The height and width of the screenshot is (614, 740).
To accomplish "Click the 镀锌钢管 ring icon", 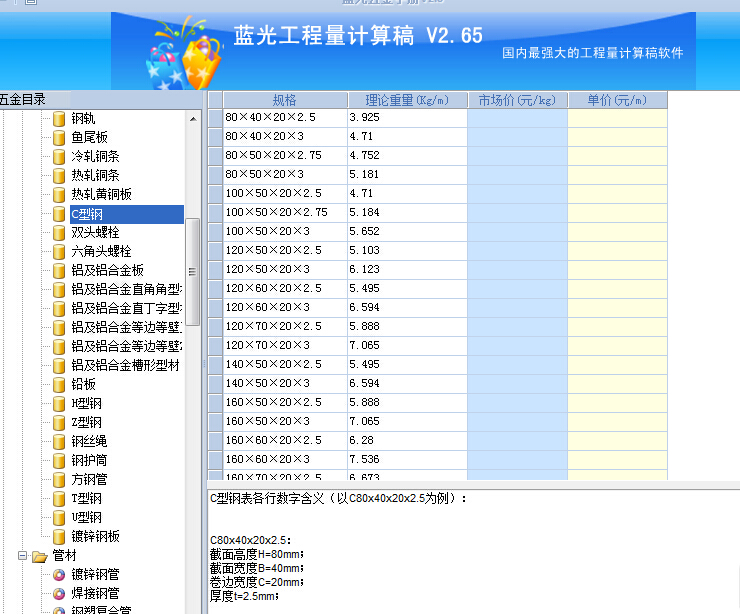I will [x=59, y=575].
